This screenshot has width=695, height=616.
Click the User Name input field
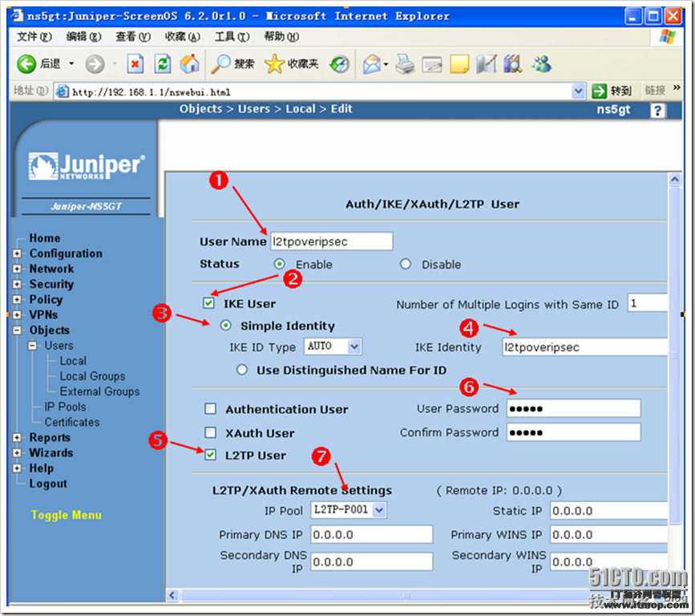pos(332,241)
